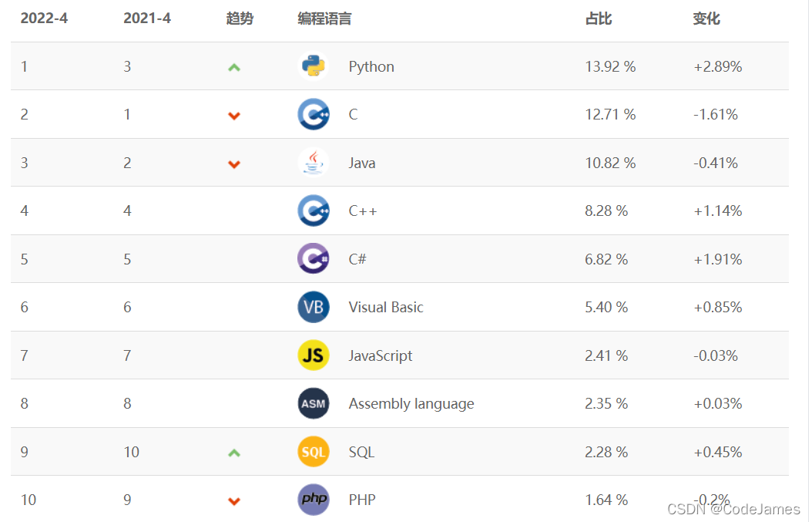Click the yellow JavaScript JS icon
This screenshot has height=522, width=812.
click(x=314, y=355)
